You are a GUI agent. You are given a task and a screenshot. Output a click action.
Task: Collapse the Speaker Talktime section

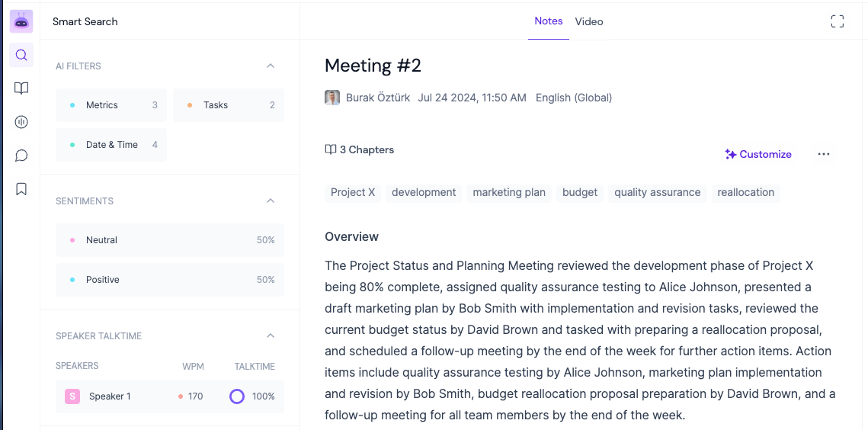(270, 335)
